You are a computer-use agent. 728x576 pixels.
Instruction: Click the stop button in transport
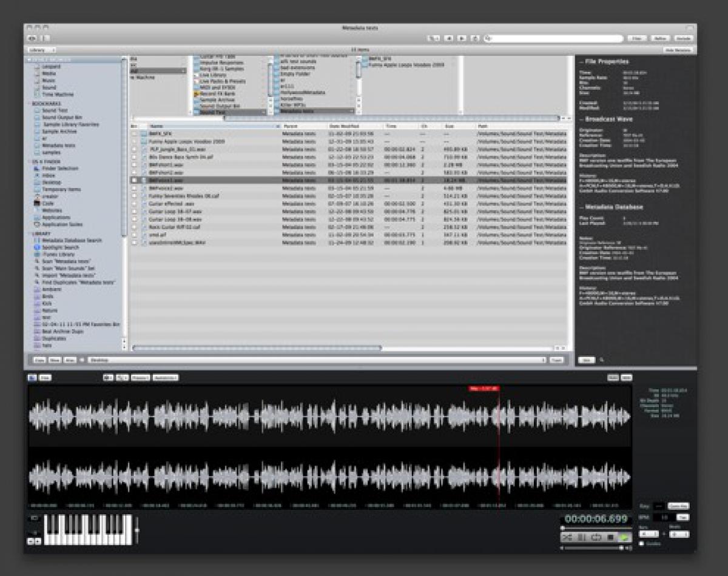coord(610,537)
